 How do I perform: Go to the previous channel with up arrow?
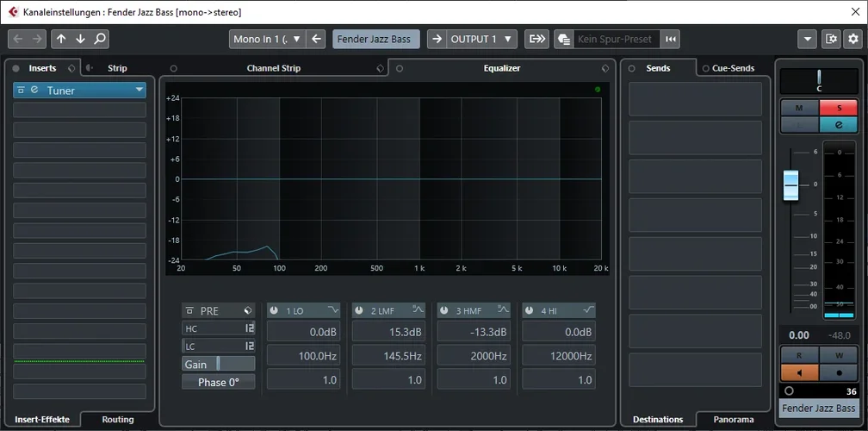pos(61,39)
